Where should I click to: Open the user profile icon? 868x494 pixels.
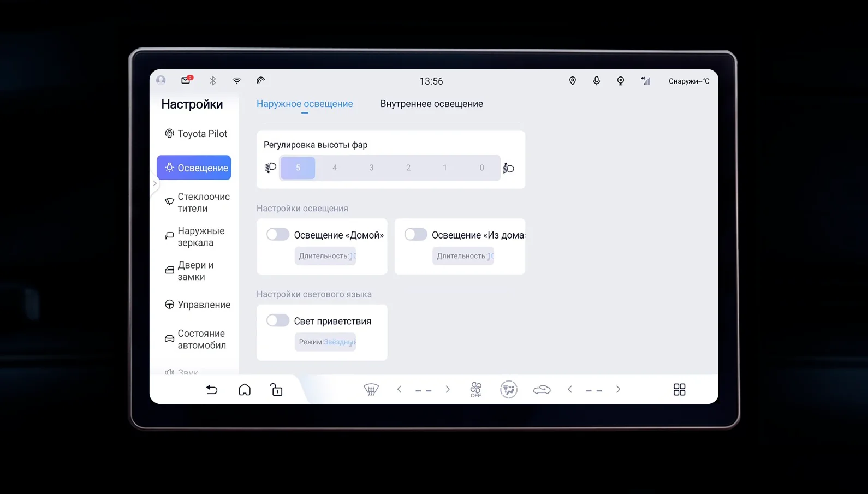click(x=160, y=80)
